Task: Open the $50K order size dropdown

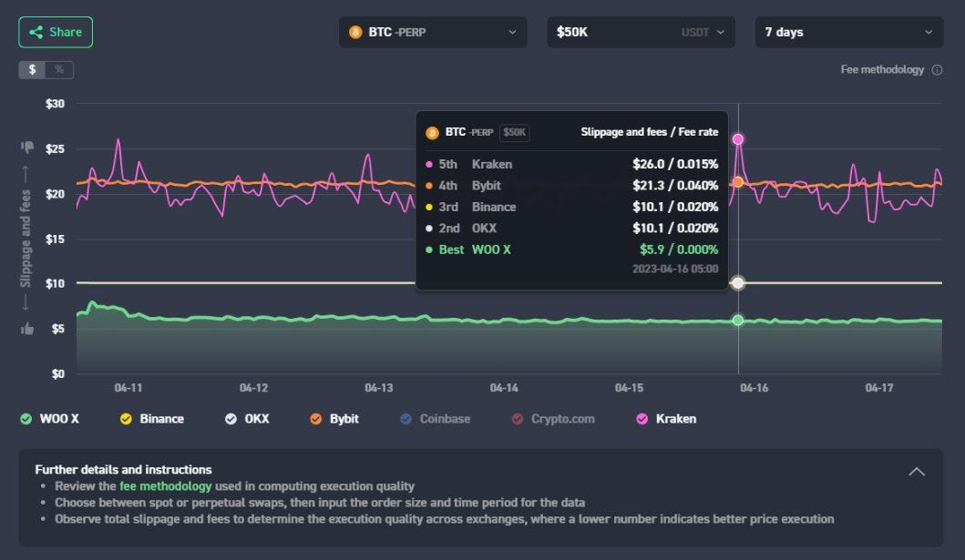Action: click(x=641, y=32)
